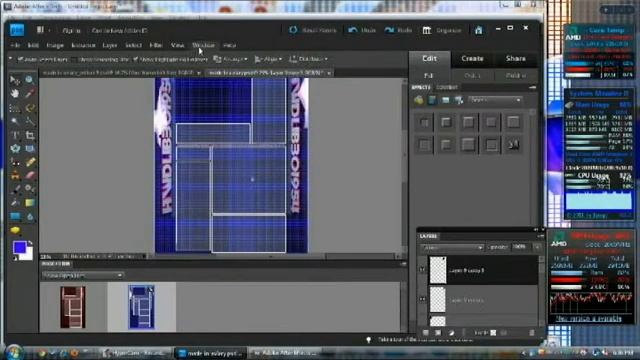Click the Photo Effects icon in Effects
The image size is (640, 360).
coord(446,100)
